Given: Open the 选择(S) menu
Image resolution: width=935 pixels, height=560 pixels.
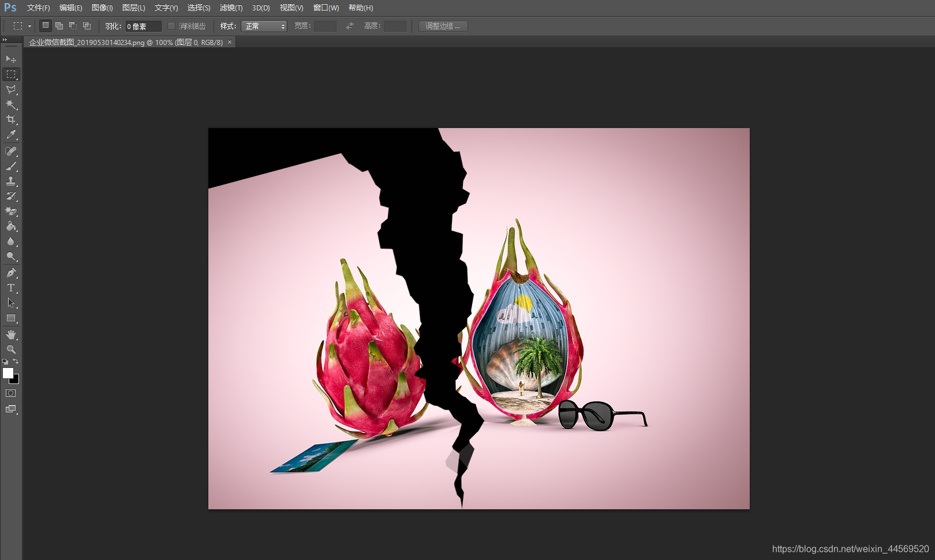Looking at the screenshot, I should pos(199,7).
